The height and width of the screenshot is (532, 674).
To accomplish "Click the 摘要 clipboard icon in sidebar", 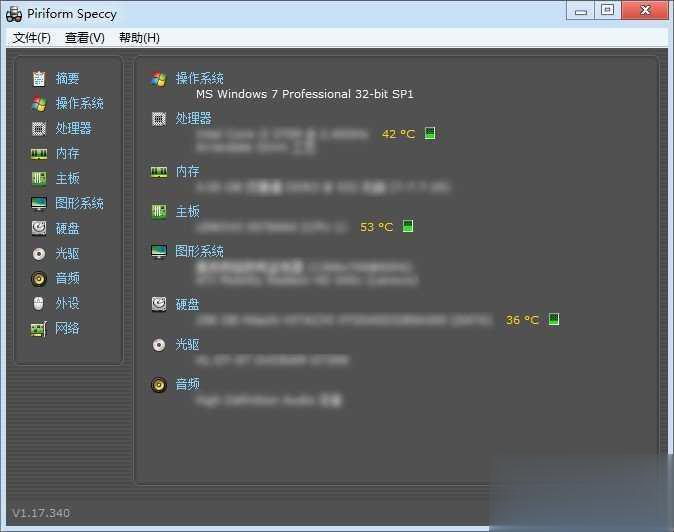I will click(39, 79).
